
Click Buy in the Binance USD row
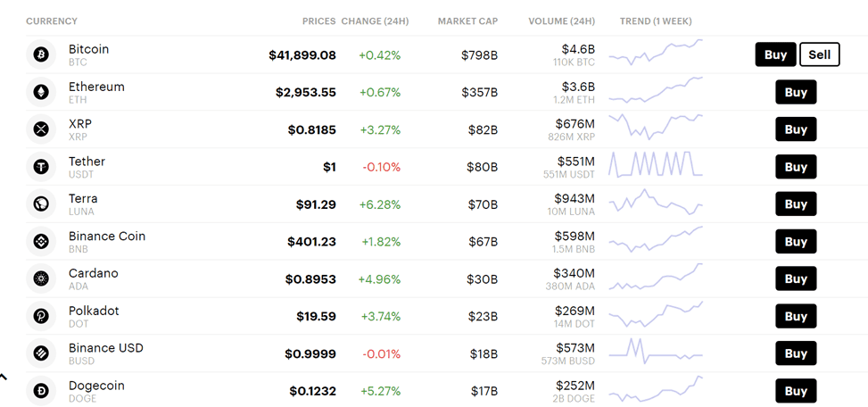[x=796, y=353]
